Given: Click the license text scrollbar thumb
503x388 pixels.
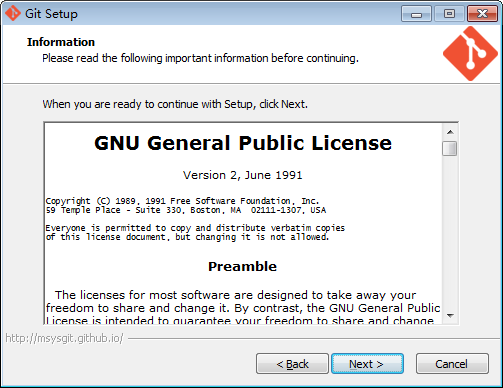Looking at the screenshot, I should 450,148.
